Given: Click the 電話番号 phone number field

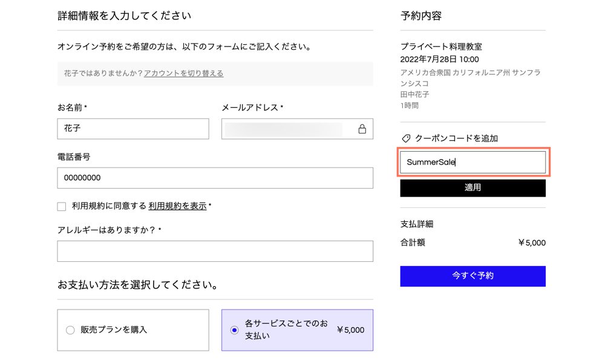Looking at the screenshot, I should (215, 178).
